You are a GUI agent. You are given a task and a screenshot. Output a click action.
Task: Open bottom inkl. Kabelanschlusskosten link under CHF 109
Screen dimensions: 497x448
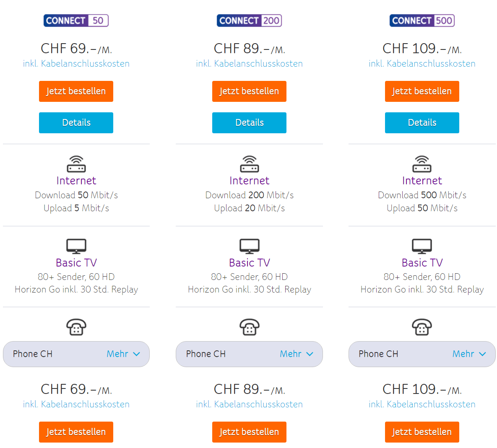[422, 404]
